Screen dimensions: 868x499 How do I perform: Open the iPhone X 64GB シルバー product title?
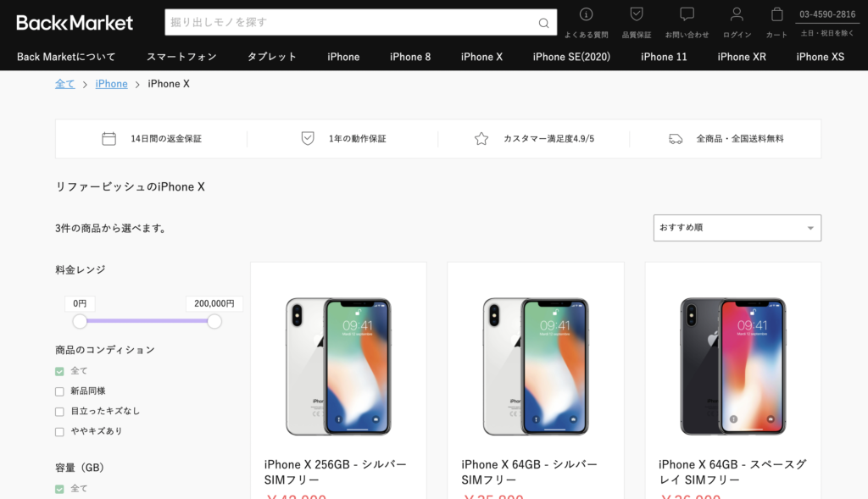click(x=530, y=472)
